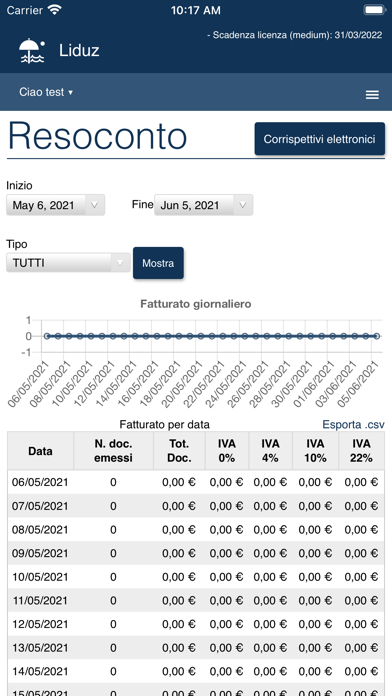The width and height of the screenshot is (392, 696).
Task: Select the Data column header
Action: [x=40, y=451]
